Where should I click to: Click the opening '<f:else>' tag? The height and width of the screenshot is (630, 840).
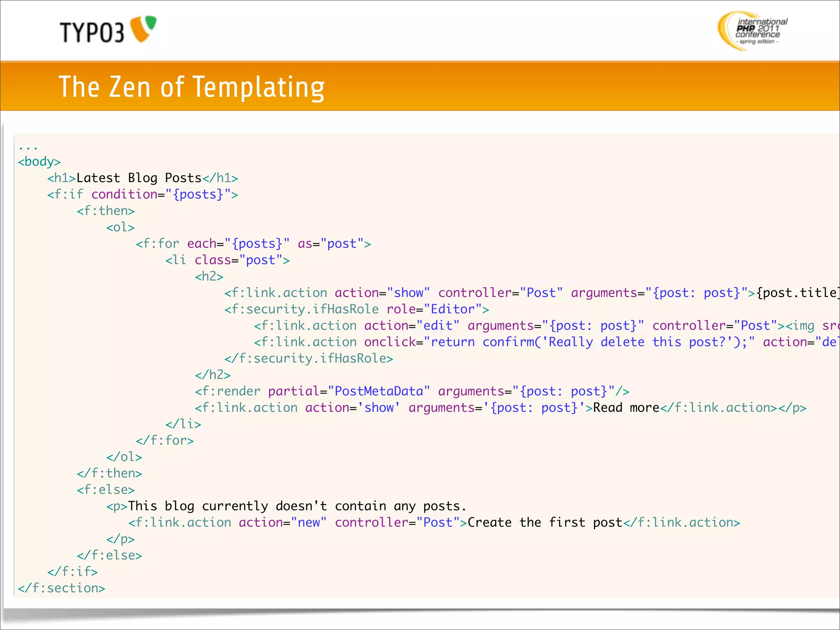pos(106,490)
